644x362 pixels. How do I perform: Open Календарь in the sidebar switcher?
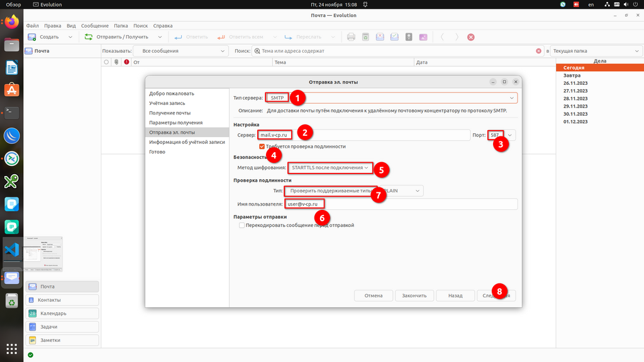tap(63, 314)
